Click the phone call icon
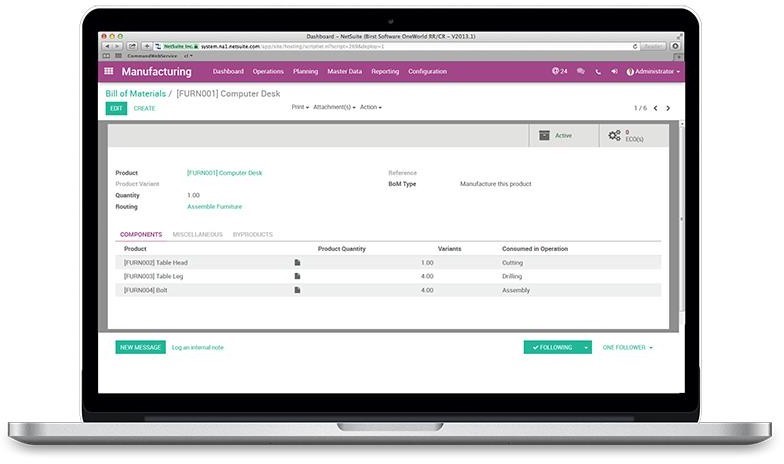This screenshot has width=784, height=464. click(598, 72)
